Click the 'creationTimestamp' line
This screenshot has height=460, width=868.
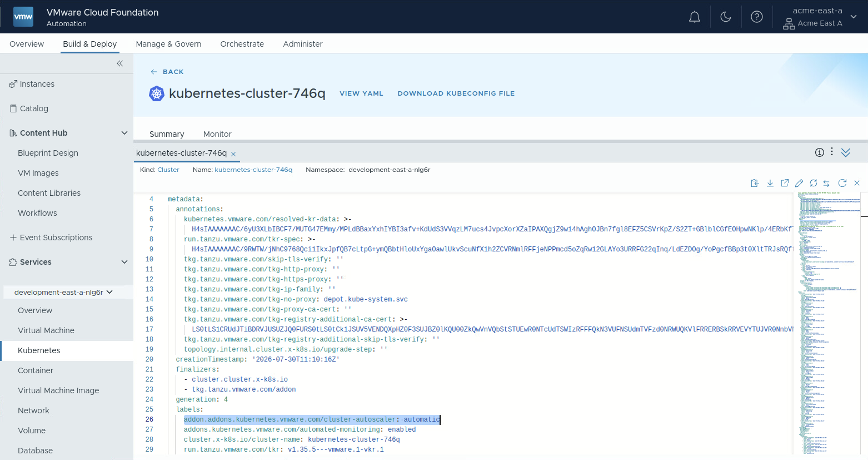coord(258,359)
